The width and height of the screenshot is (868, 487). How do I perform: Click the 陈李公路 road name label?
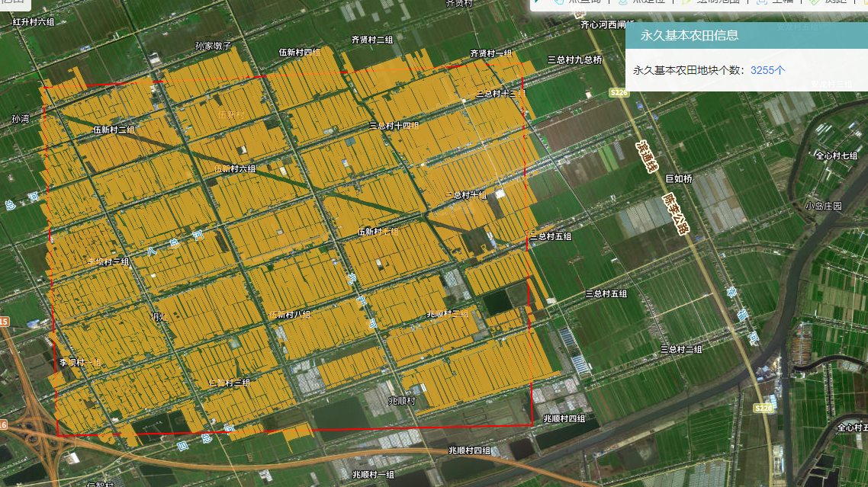676,214
